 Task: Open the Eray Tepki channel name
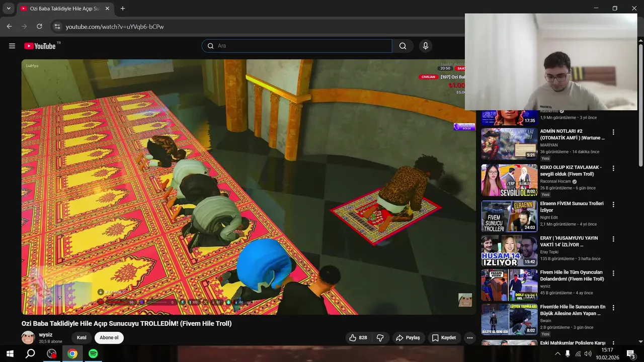pyautogui.click(x=550, y=252)
